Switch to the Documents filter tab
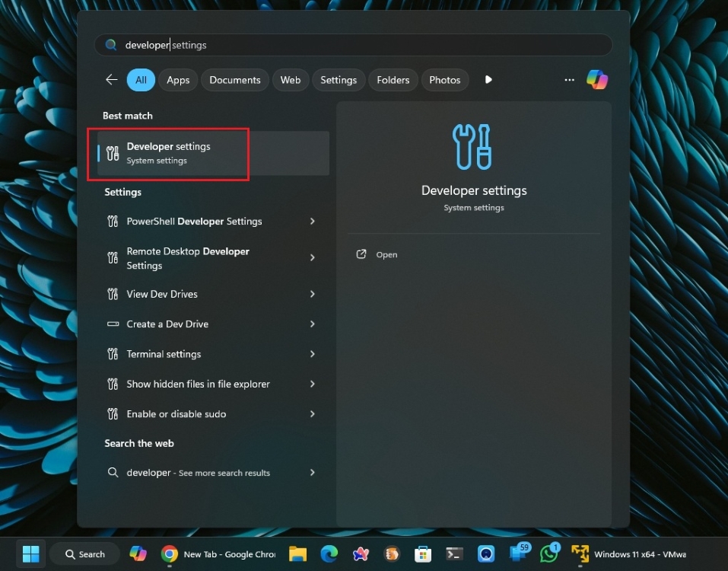Image resolution: width=728 pixels, height=571 pixels. point(234,79)
